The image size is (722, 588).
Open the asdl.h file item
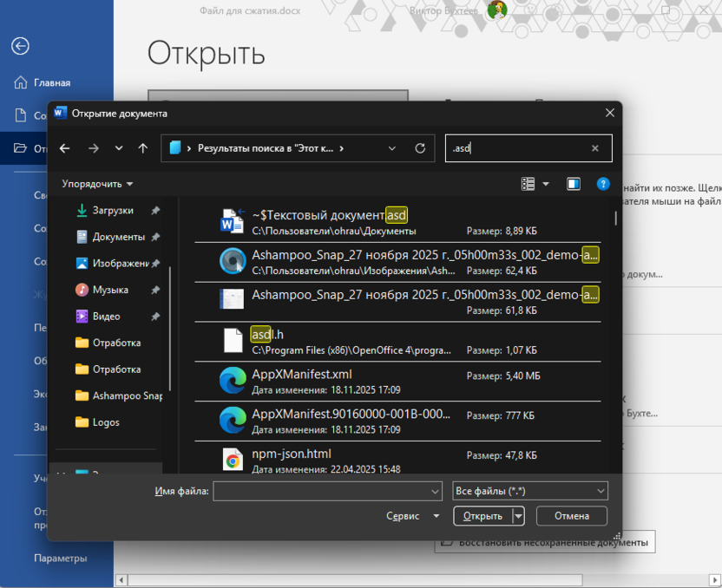pos(262,335)
